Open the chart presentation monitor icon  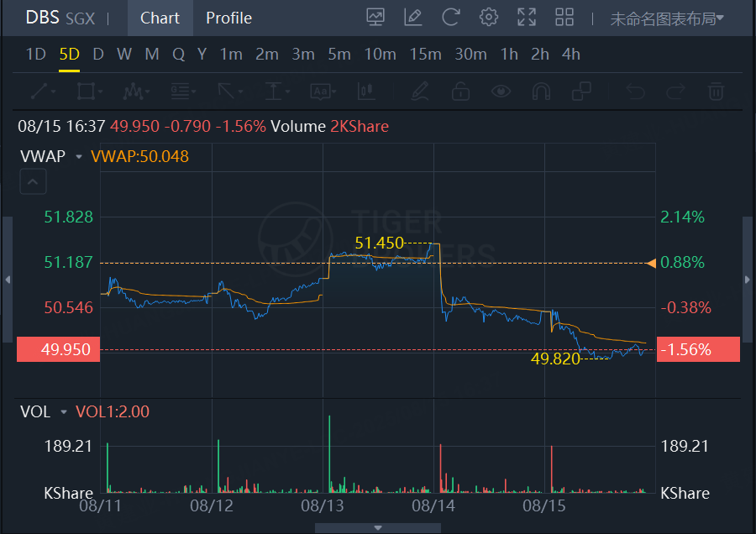[375, 18]
